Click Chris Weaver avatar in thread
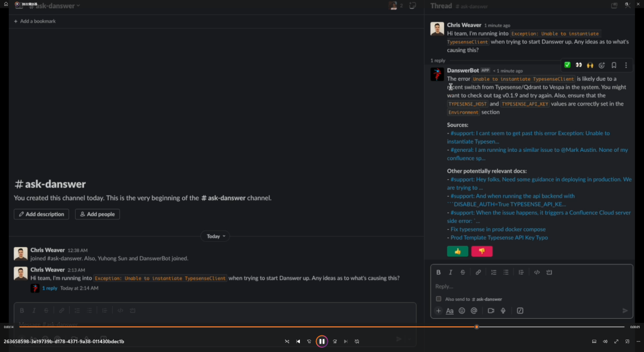 437,29
